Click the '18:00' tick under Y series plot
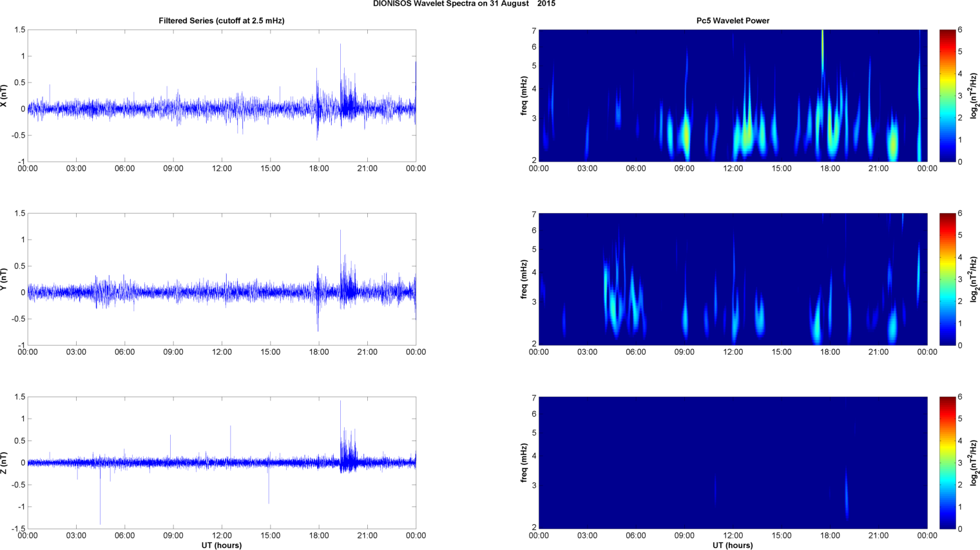The height and width of the screenshot is (550, 980). 319,352
